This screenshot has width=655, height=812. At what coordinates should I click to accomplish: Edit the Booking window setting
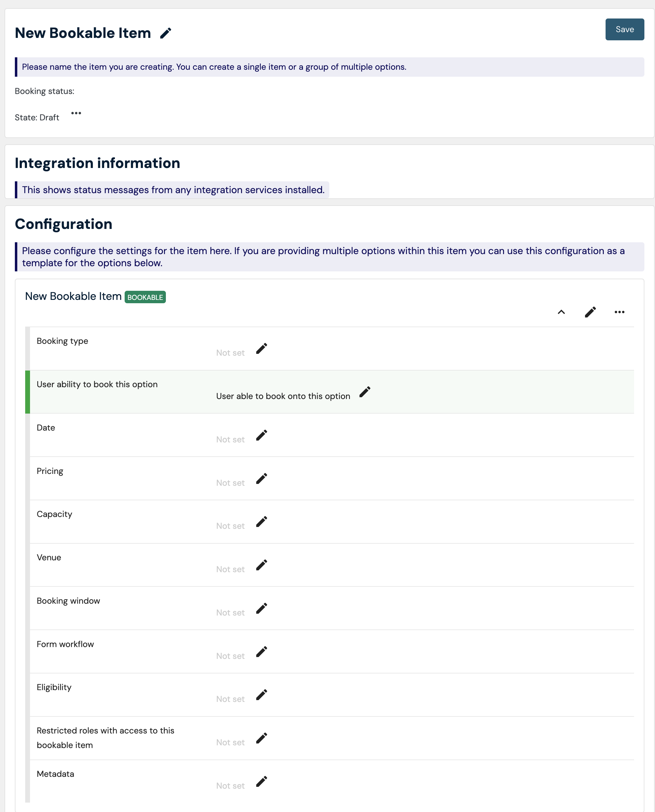261,609
